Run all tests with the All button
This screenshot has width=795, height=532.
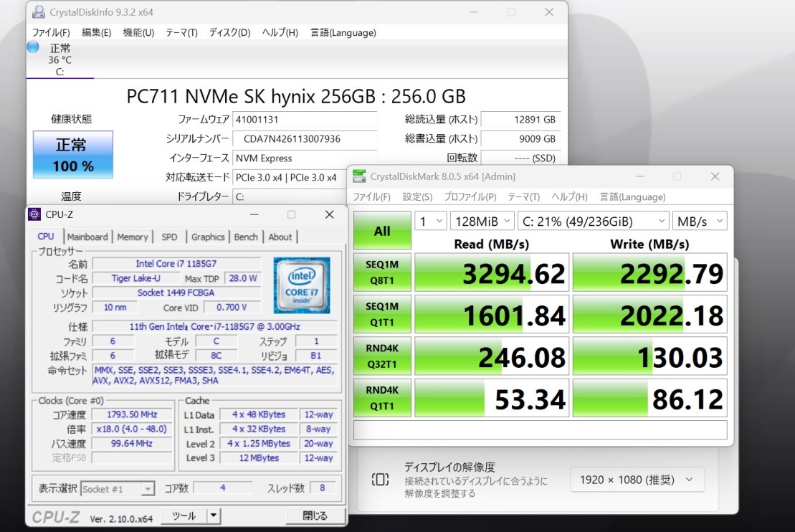[x=381, y=230]
